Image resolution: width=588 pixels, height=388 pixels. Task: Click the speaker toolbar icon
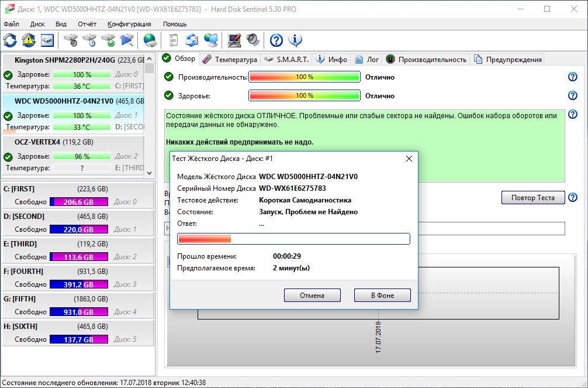click(x=253, y=40)
